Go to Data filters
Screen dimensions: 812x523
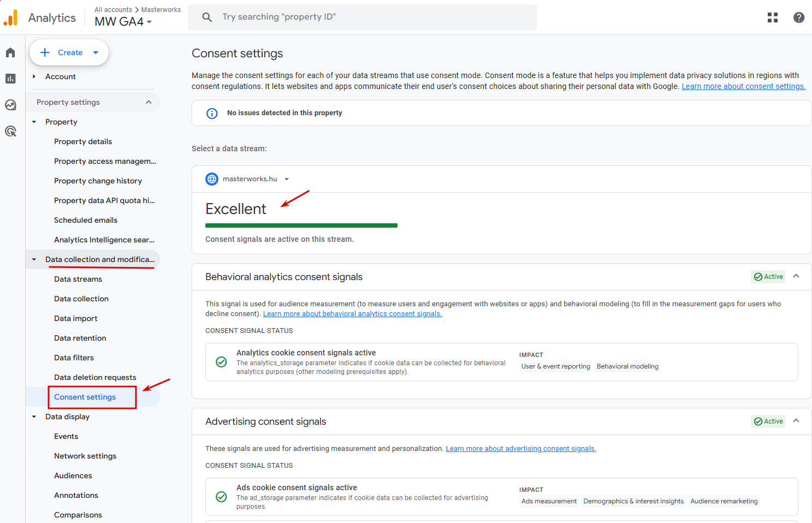click(74, 358)
